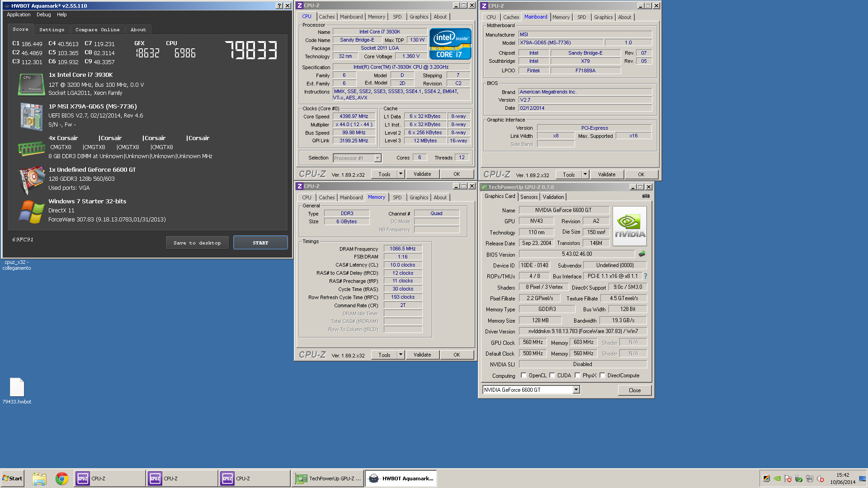
Task: Open 79433.hwbot file on desktop
Action: [17, 391]
